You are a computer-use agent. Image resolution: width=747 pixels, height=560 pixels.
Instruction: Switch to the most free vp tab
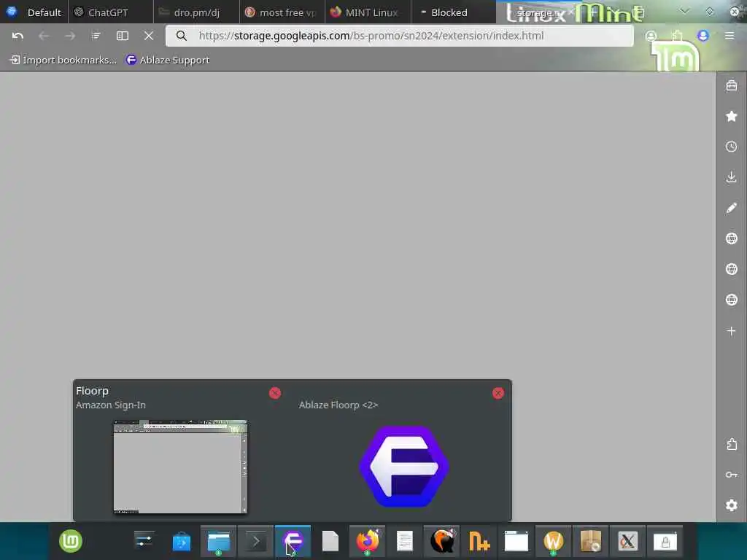point(282,12)
